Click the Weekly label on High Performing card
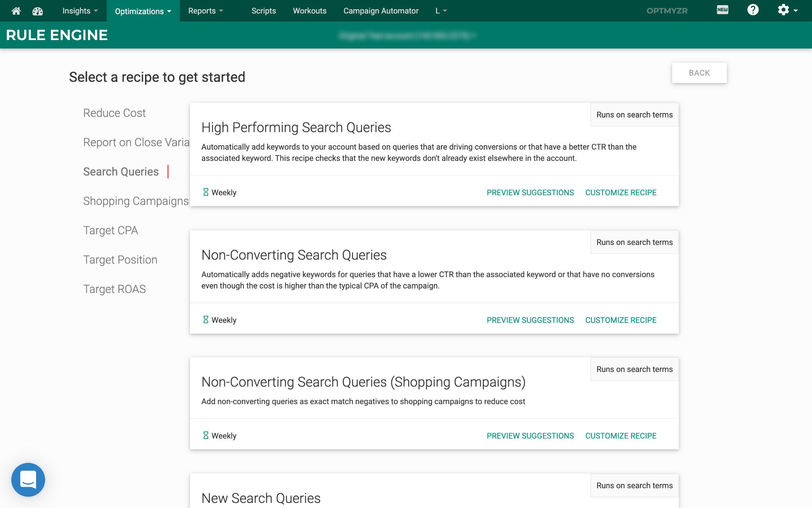This screenshot has width=812, height=508. (x=224, y=192)
